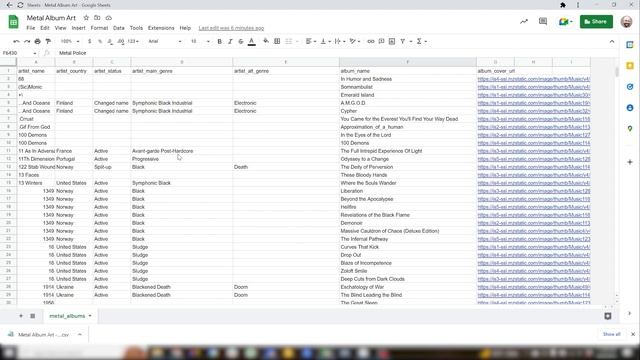Open the View menu

60,28
